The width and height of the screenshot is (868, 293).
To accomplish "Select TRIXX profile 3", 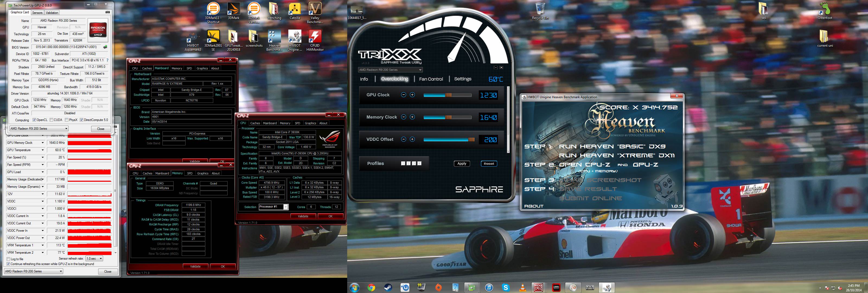I will (414, 164).
